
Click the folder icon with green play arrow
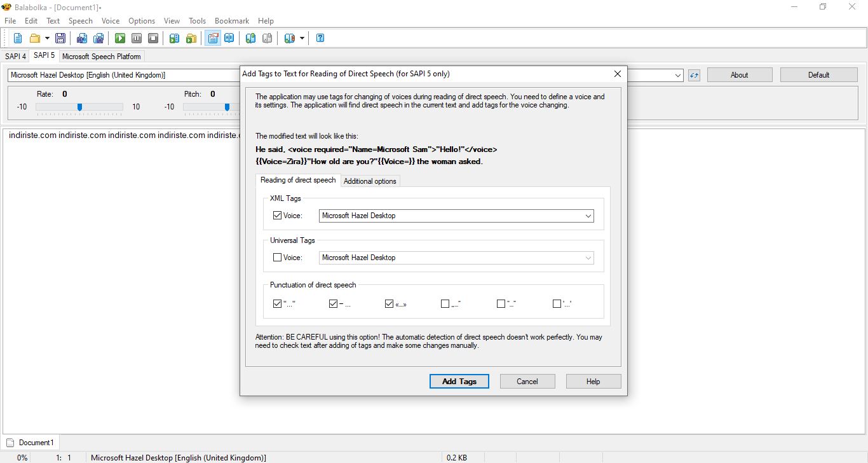pos(191,38)
